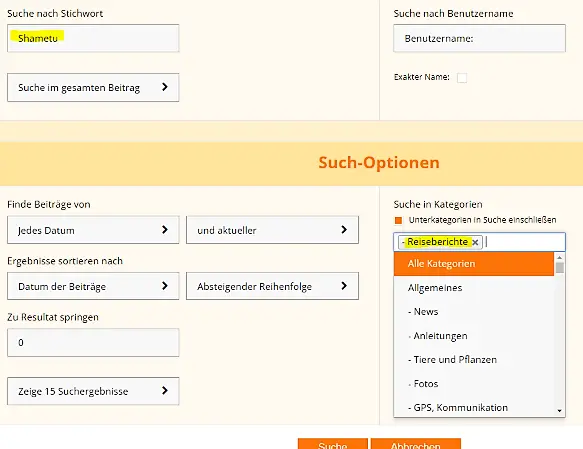The height and width of the screenshot is (449, 583).
Task: Click the chevron on Zeige 15 Suchergebnisse
Action: 165,390
